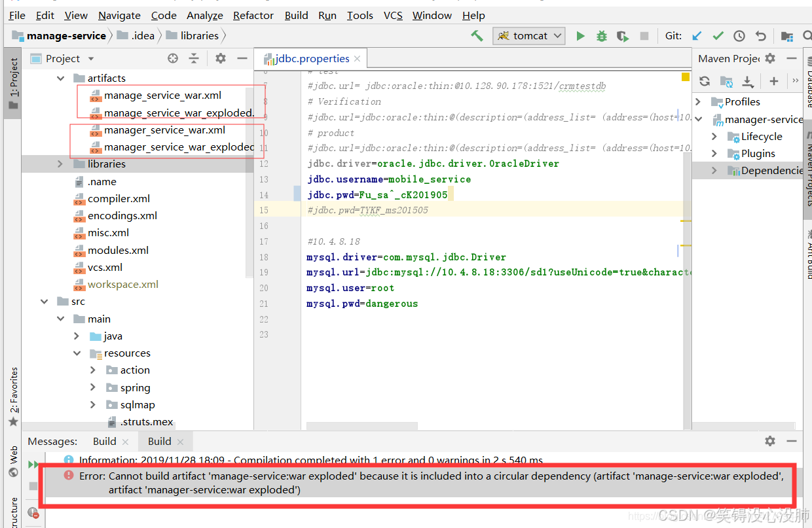Click the mysql.pwd=dangerous line
The width and height of the screenshot is (812, 528).
point(362,304)
